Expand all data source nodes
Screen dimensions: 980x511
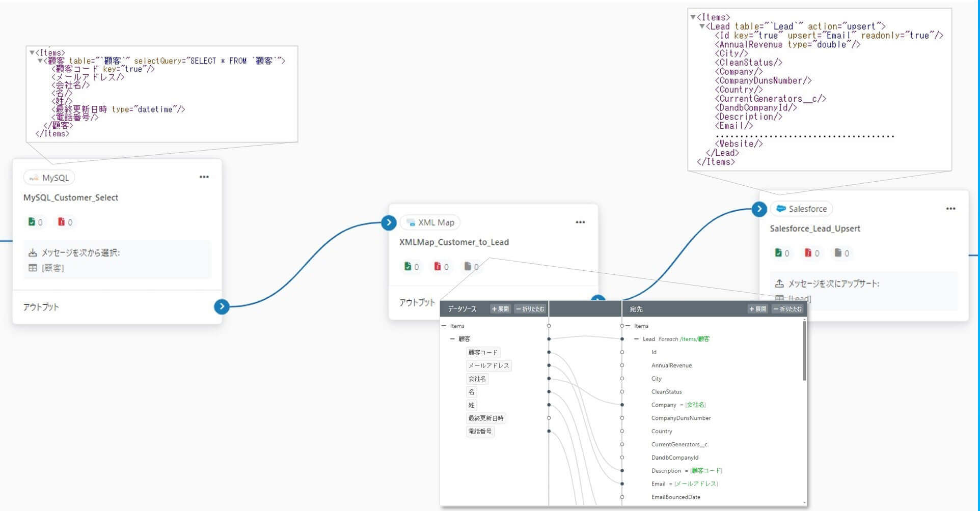pyautogui.click(x=500, y=309)
